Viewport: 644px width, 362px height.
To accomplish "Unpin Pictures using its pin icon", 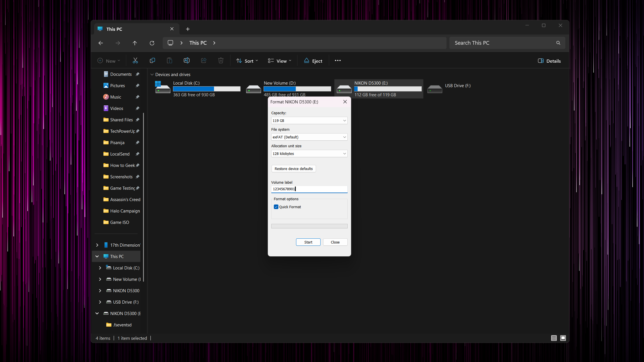I will 137,86.
